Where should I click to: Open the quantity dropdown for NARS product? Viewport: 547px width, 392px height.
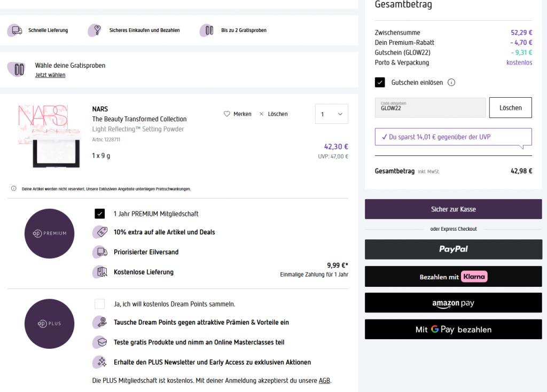point(332,114)
